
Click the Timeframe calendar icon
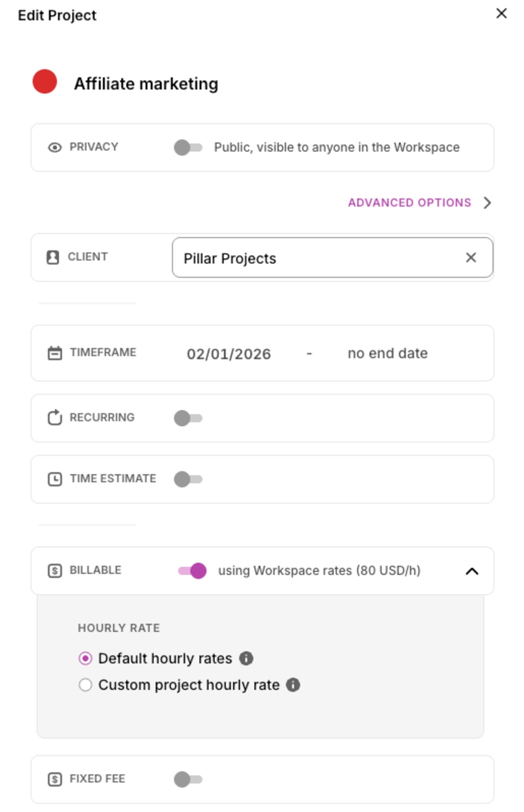click(x=54, y=353)
